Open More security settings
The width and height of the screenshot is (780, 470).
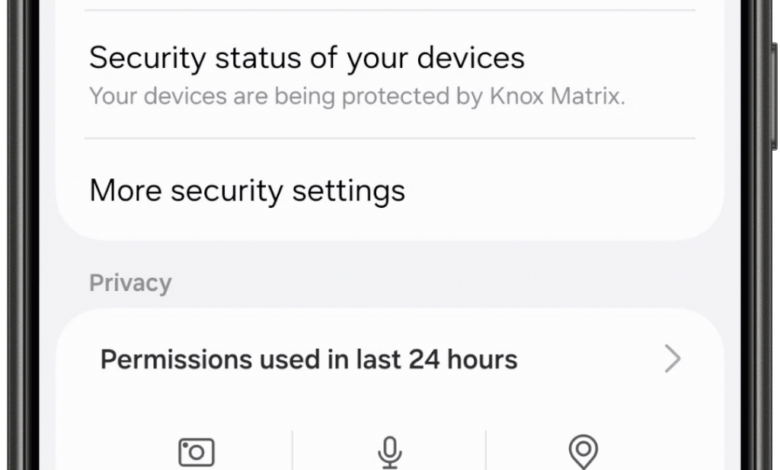[x=390, y=190]
